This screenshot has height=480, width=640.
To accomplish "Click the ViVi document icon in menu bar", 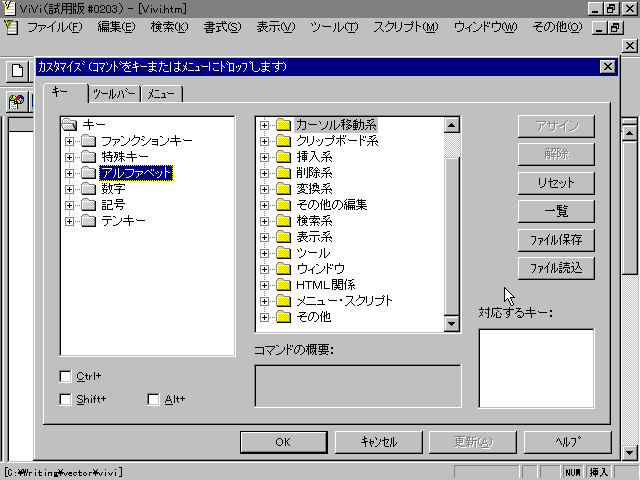I will click(x=11, y=27).
